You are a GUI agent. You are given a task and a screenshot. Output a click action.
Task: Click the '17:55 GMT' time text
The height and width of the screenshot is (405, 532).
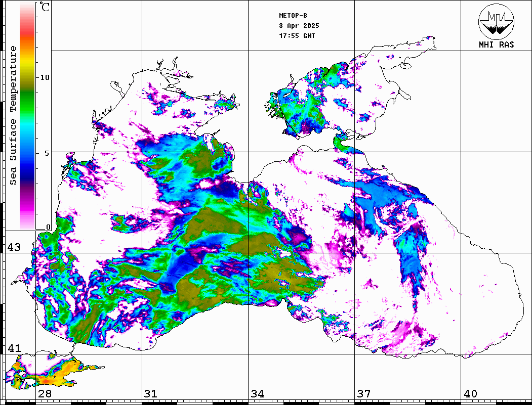[x=297, y=35]
